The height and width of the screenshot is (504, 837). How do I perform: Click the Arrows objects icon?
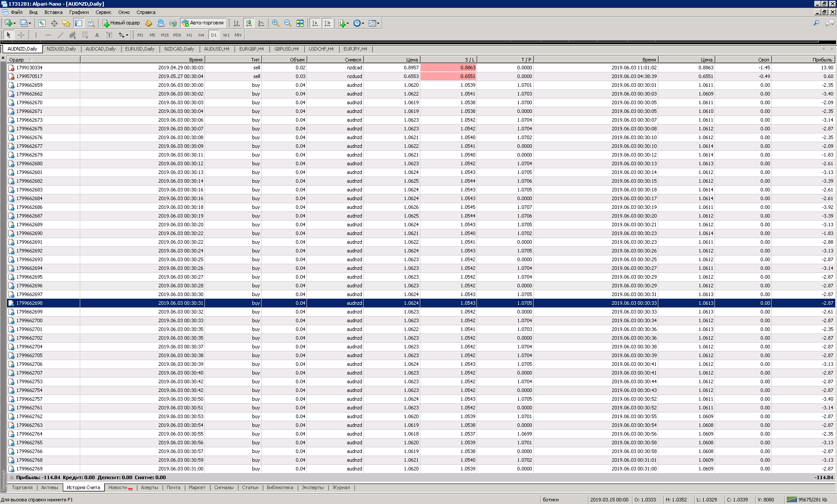click(x=121, y=35)
